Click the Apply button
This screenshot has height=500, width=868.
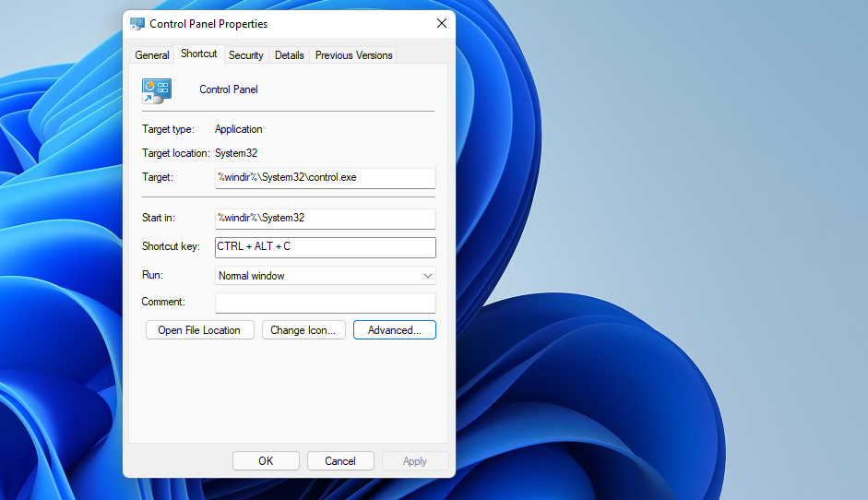click(x=414, y=460)
